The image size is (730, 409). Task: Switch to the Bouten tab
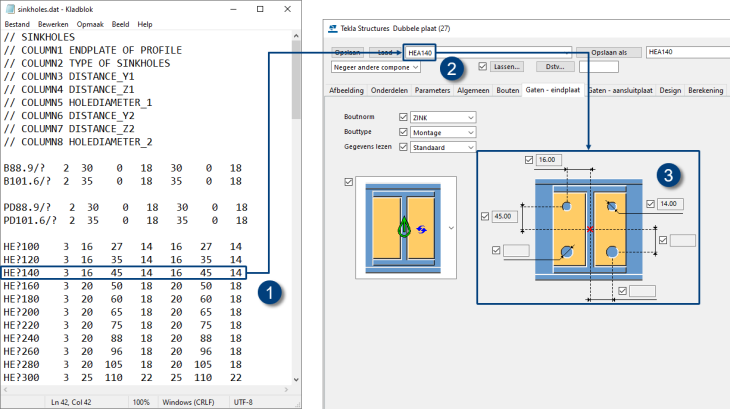click(507, 90)
